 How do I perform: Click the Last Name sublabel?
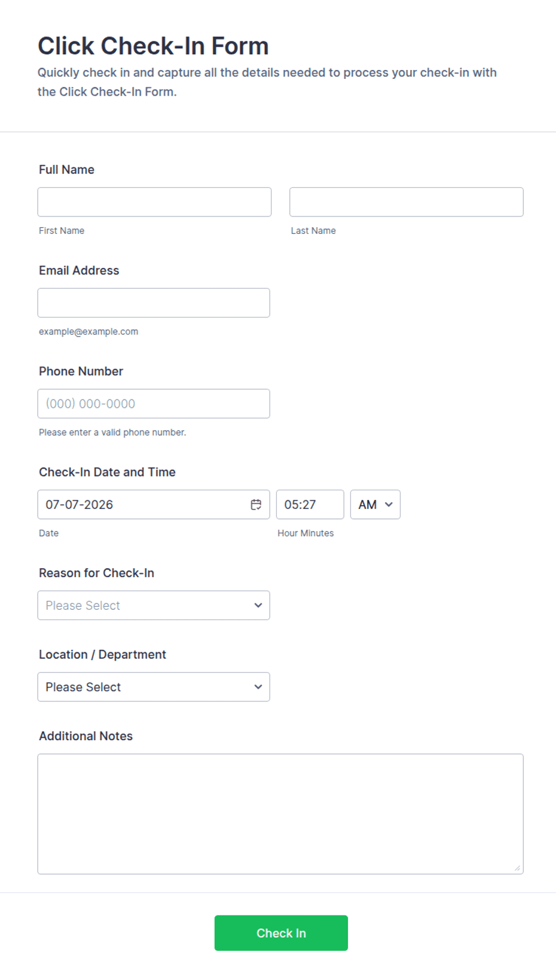[313, 231]
